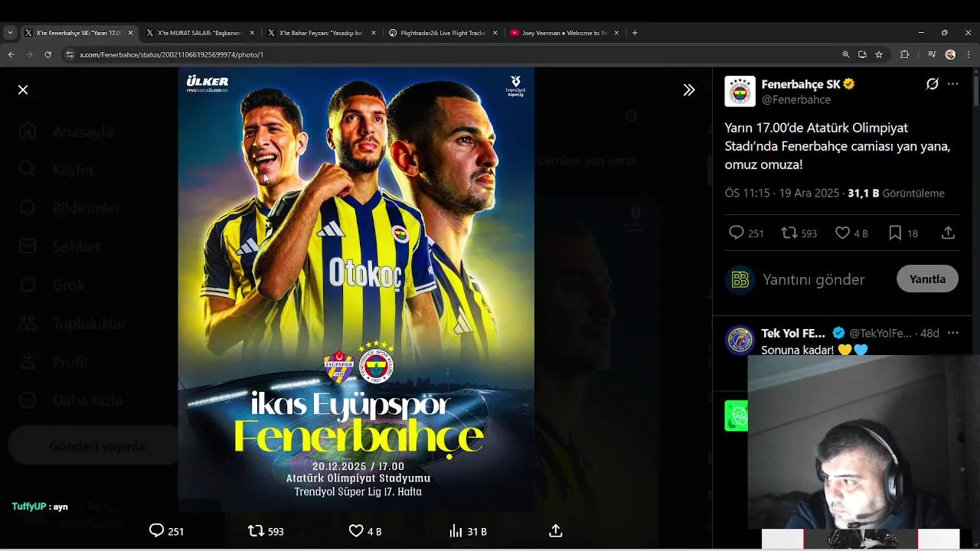Viewport: 980px width, 551px height.
Task: Open the Chrome three-dot menu
Action: pyautogui.click(x=969, y=54)
